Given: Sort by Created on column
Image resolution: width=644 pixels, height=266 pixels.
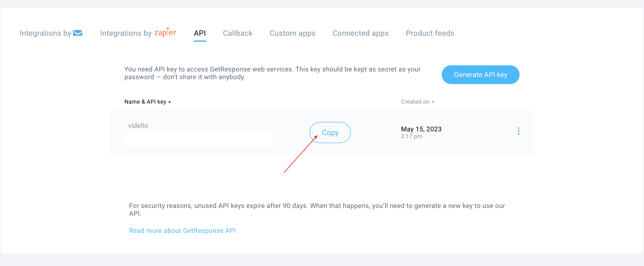Looking at the screenshot, I should 417,102.
